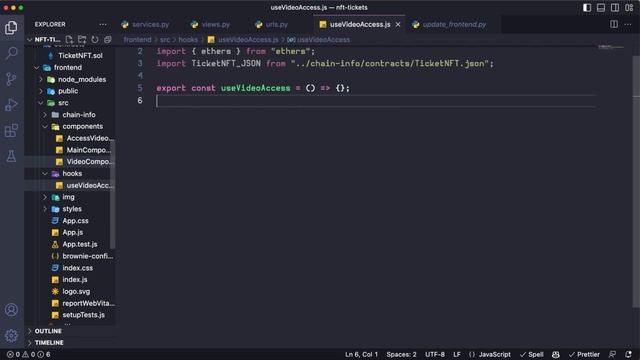Screen dimensions: 640x360
Task: Open the Testing flask view
Action: (11, 156)
